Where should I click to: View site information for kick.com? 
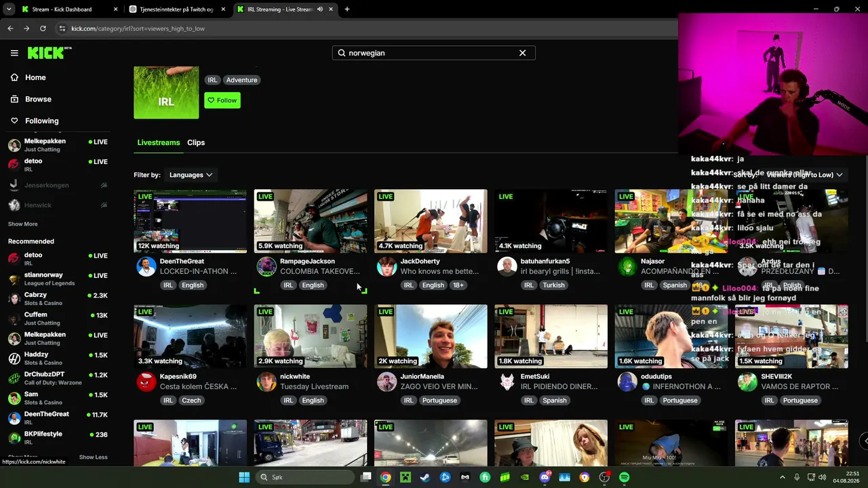[x=62, y=28]
